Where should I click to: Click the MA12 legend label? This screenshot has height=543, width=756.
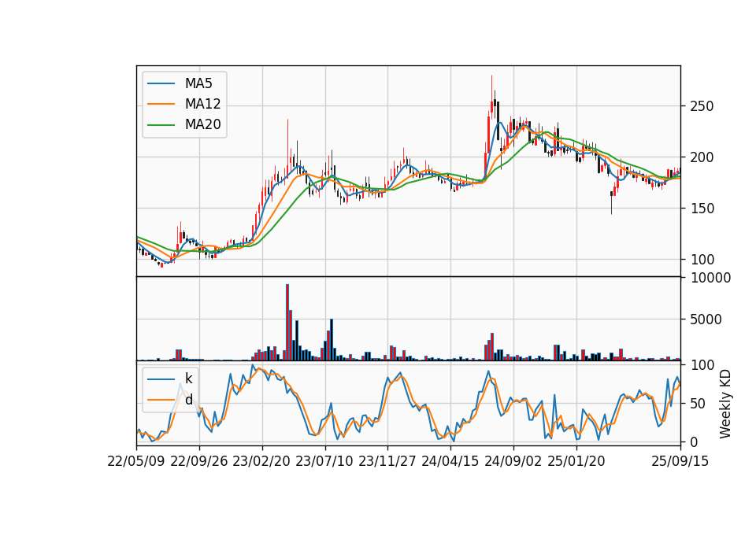(202, 104)
